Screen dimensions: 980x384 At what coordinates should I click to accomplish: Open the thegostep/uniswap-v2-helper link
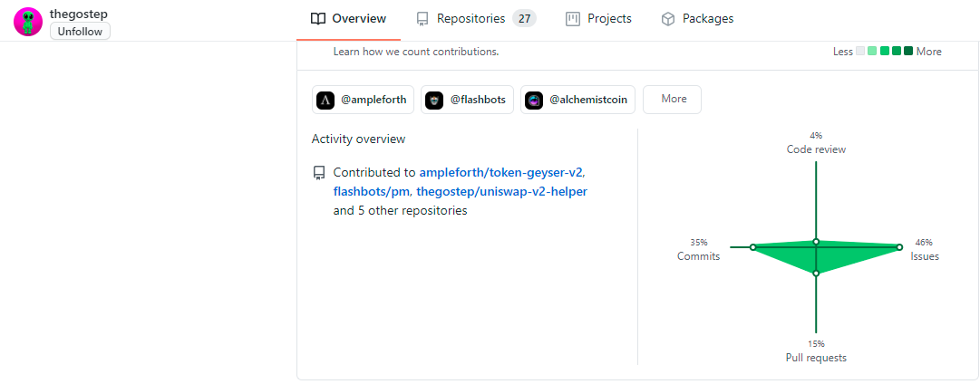[x=502, y=191]
